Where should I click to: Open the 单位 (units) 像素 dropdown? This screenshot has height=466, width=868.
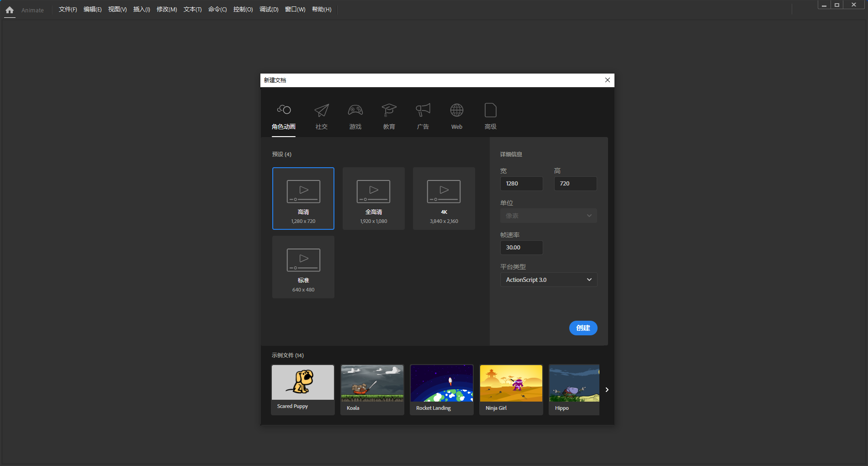[548, 216]
